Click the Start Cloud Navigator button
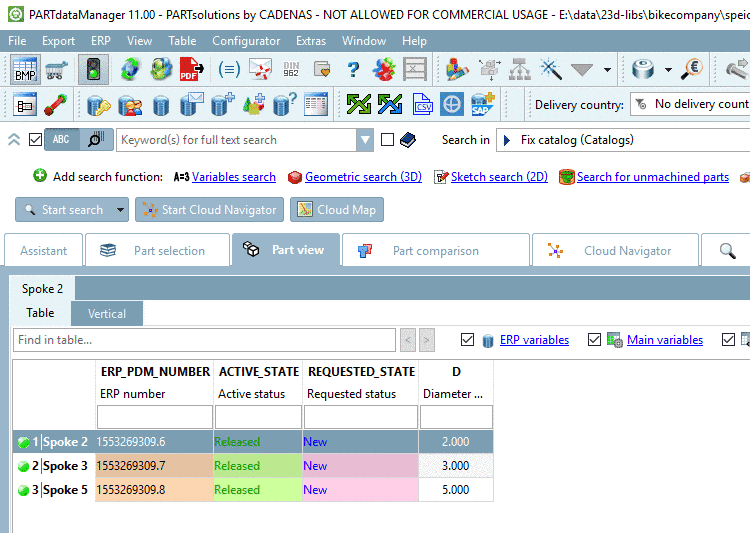The width and height of the screenshot is (750, 533). click(210, 210)
